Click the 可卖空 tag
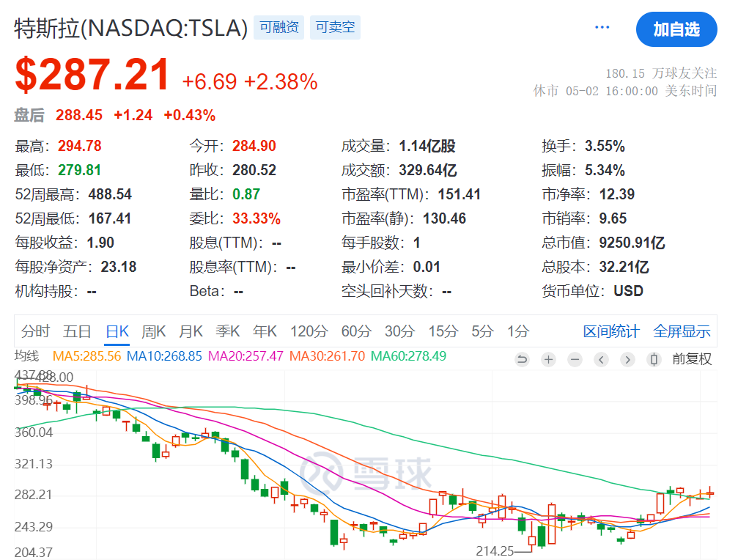 click(335, 28)
